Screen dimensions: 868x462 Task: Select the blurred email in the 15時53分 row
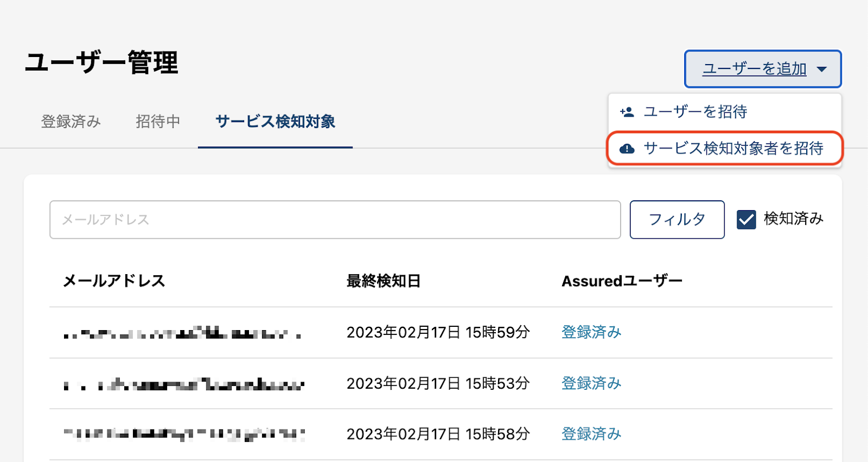184,385
